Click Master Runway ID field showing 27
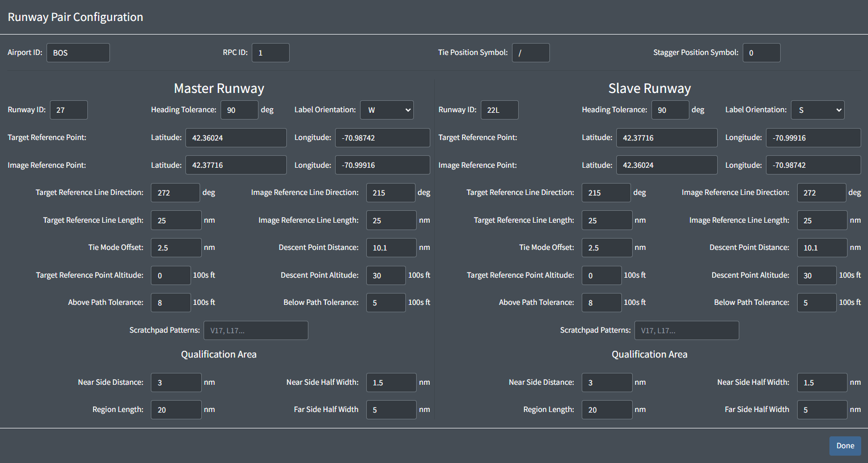This screenshot has width=868, height=463. point(69,110)
